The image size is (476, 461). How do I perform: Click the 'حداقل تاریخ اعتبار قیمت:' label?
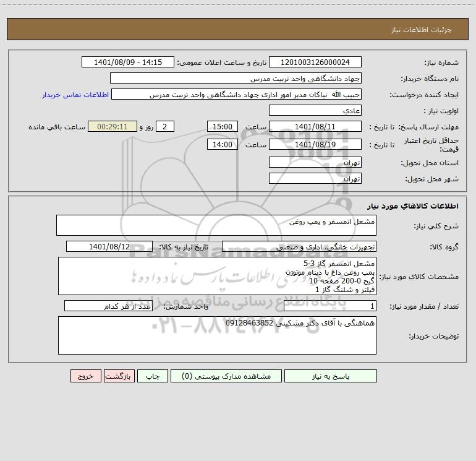point(431,145)
